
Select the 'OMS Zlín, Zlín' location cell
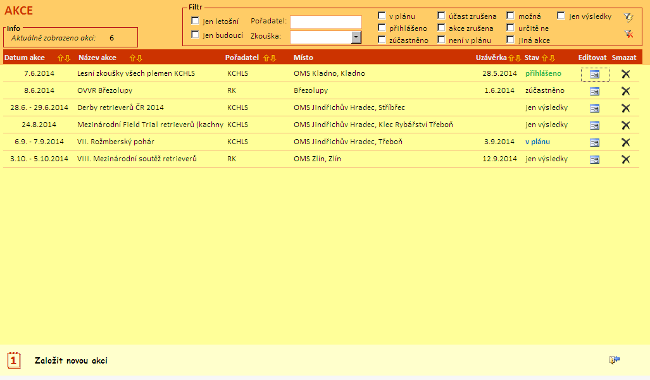pos(317,159)
